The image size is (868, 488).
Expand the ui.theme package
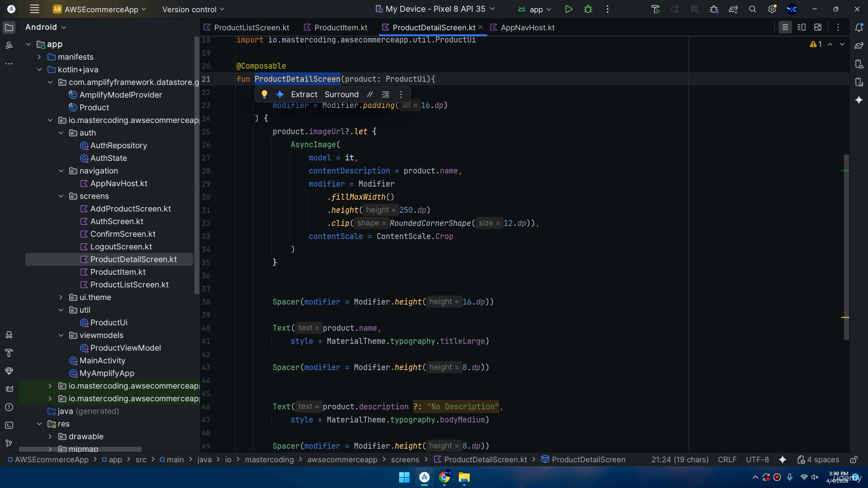pyautogui.click(x=61, y=297)
